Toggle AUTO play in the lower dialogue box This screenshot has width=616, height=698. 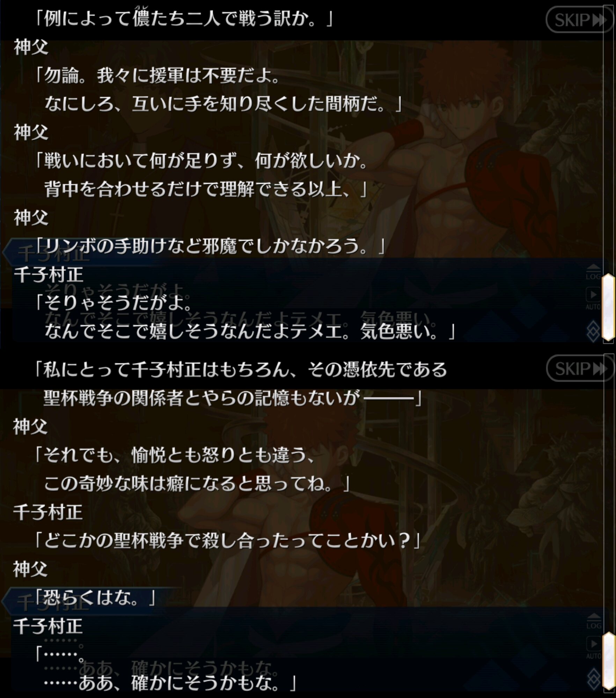pyautogui.click(x=593, y=648)
